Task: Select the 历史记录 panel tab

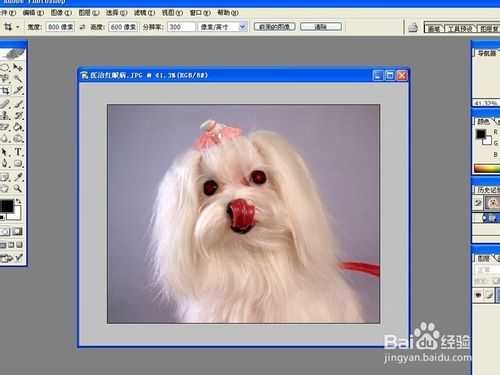Action: [488, 190]
